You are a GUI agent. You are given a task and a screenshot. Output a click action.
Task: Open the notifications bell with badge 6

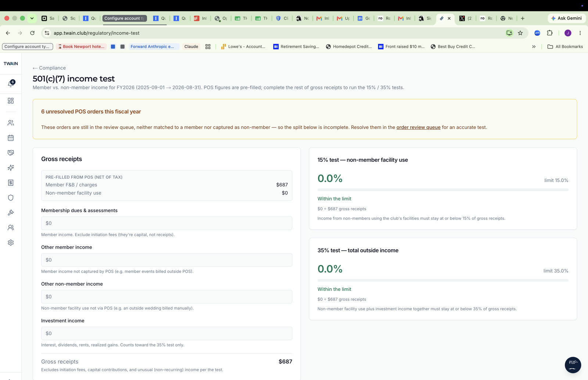click(x=11, y=83)
